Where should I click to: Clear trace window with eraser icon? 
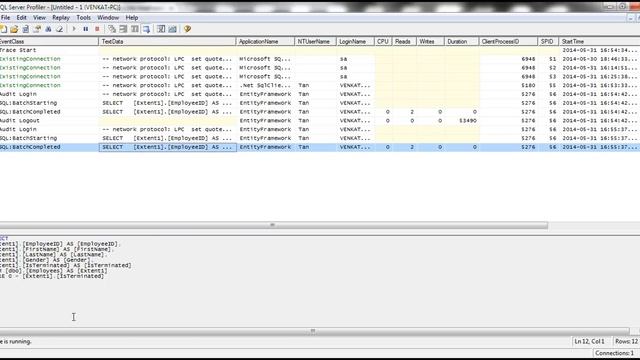point(60,29)
